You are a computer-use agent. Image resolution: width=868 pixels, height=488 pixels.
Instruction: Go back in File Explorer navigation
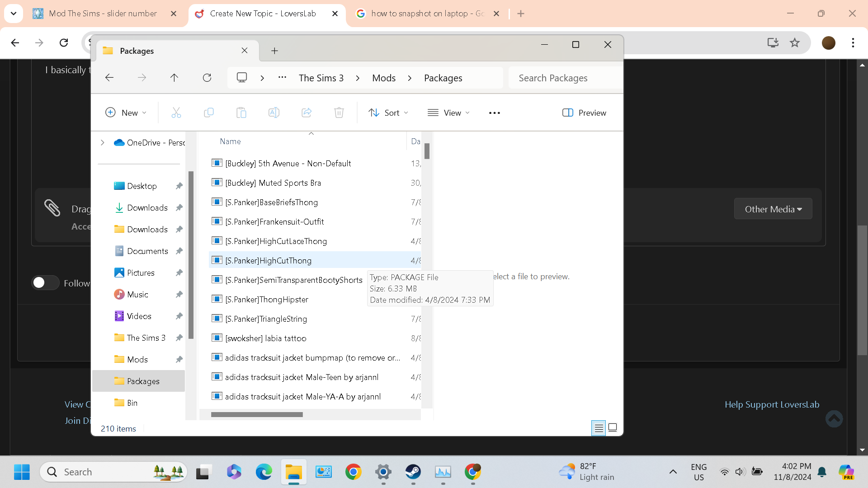click(x=109, y=78)
